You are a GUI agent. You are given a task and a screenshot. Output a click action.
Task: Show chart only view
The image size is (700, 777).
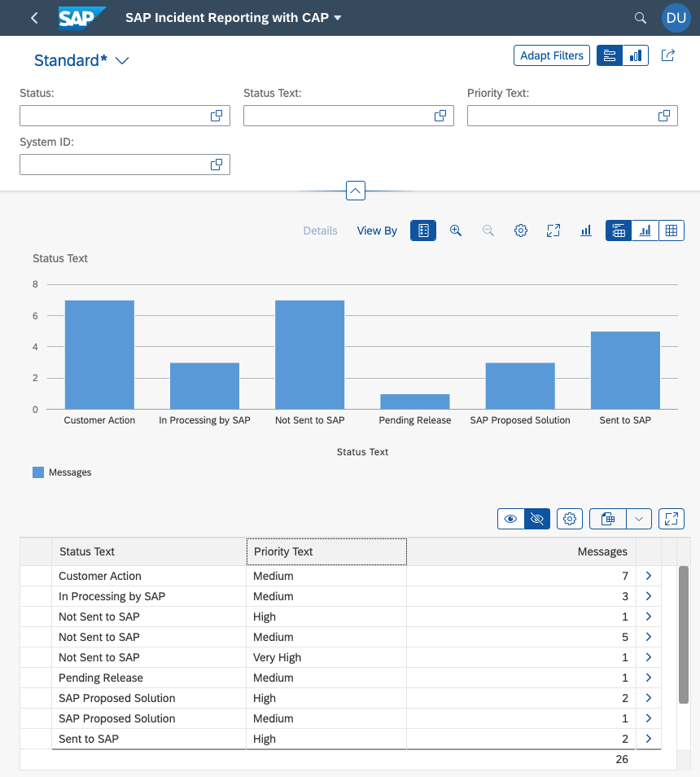(x=645, y=230)
